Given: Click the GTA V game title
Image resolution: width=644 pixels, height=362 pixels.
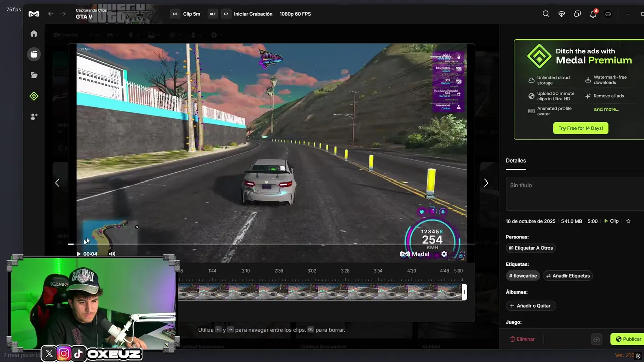Looking at the screenshot, I should pyautogui.click(x=84, y=17).
